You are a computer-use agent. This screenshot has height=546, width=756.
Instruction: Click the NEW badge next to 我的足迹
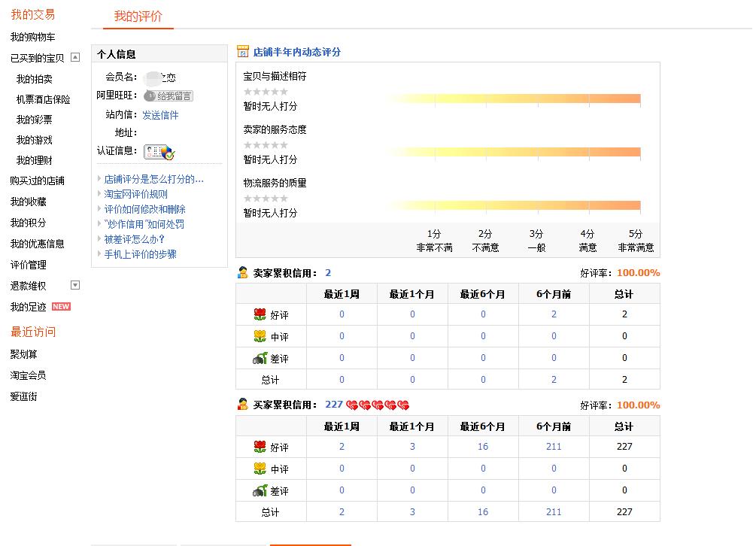pos(61,307)
